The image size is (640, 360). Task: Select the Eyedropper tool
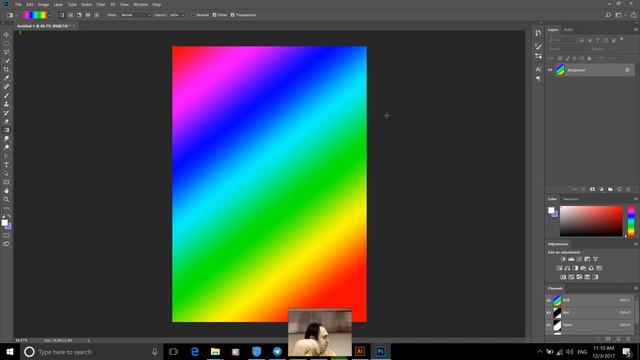pos(6,78)
